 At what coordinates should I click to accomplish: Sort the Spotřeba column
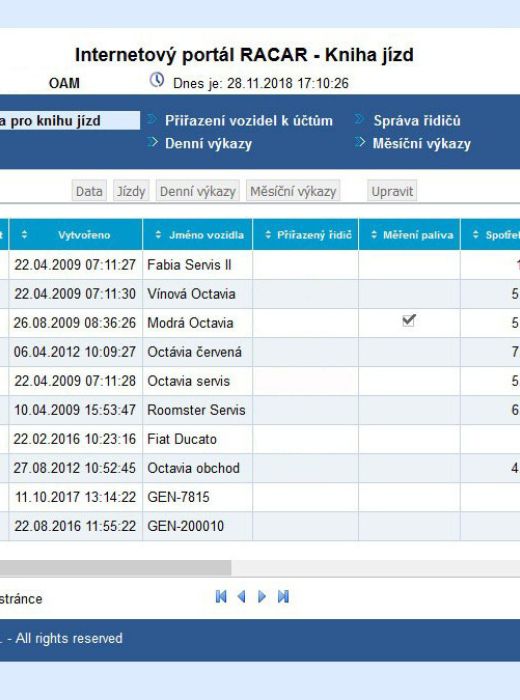pyautogui.click(x=475, y=235)
